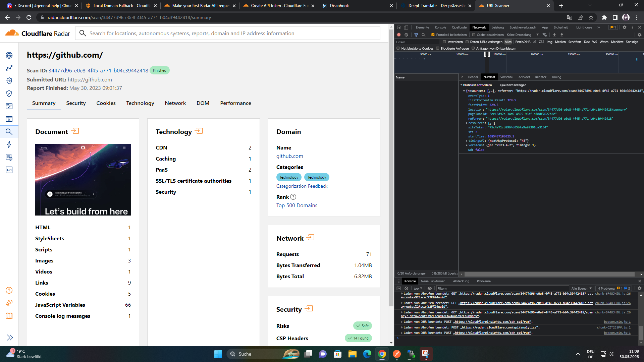This screenshot has height=362, width=644.
Task: Click the network filter funnel icon
Action: click(416, 35)
